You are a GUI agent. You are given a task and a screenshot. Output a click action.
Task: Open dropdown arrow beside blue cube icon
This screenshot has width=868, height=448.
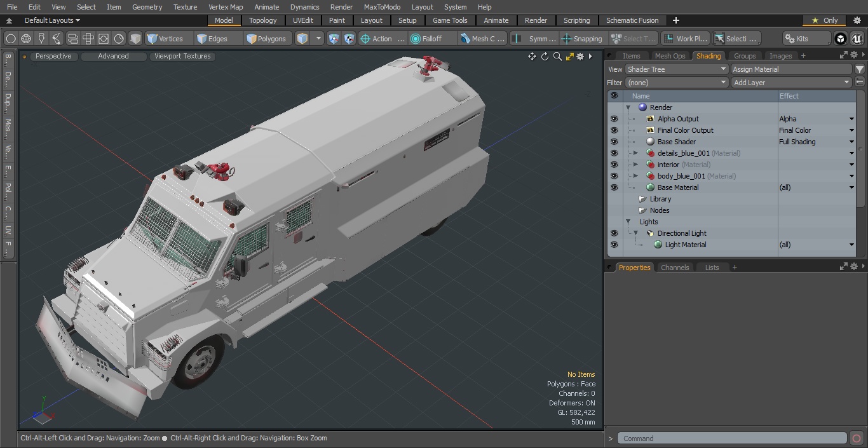tap(318, 39)
